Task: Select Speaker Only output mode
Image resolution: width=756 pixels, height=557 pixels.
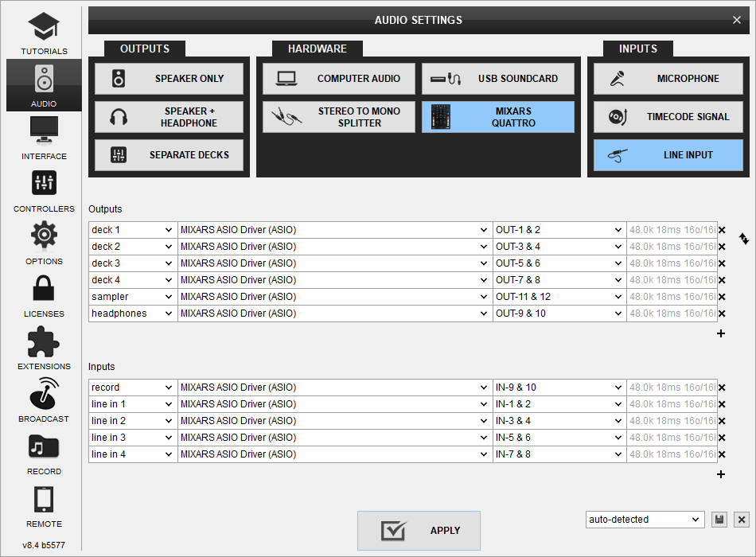Action: pos(169,79)
